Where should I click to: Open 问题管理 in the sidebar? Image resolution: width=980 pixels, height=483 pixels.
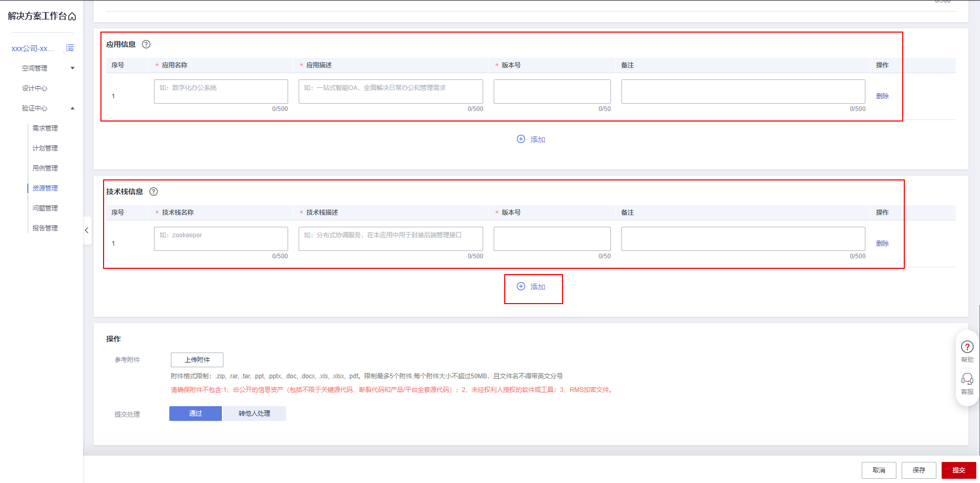tap(45, 208)
